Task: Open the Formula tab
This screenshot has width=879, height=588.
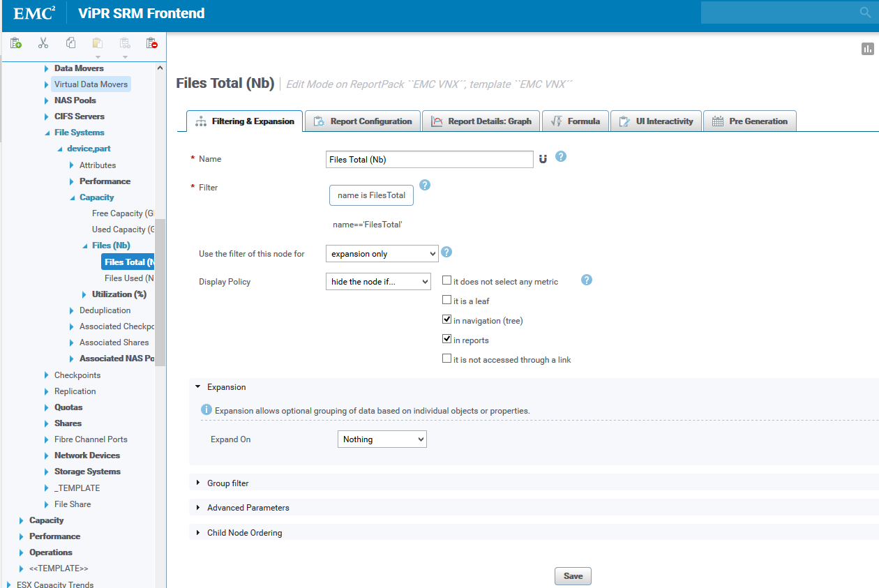Action: 576,121
